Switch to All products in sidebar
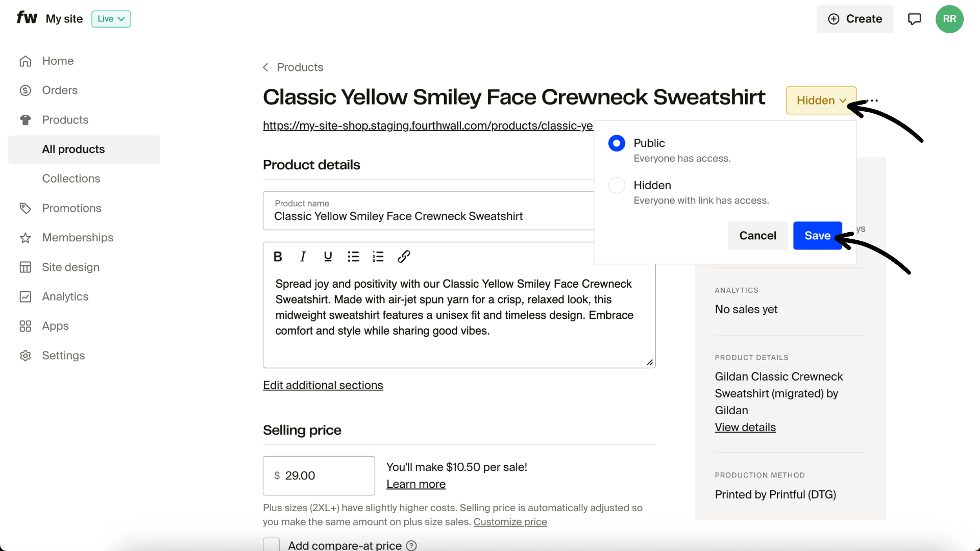The width and height of the screenshot is (980, 551). (x=73, y=149)
